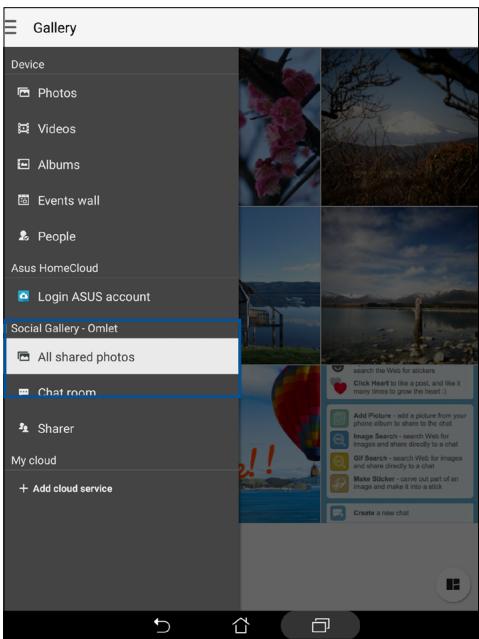Screen dimensions: 479x639
Task: Click the Events wall calendar icon
Action: click(x=24, y=200)
